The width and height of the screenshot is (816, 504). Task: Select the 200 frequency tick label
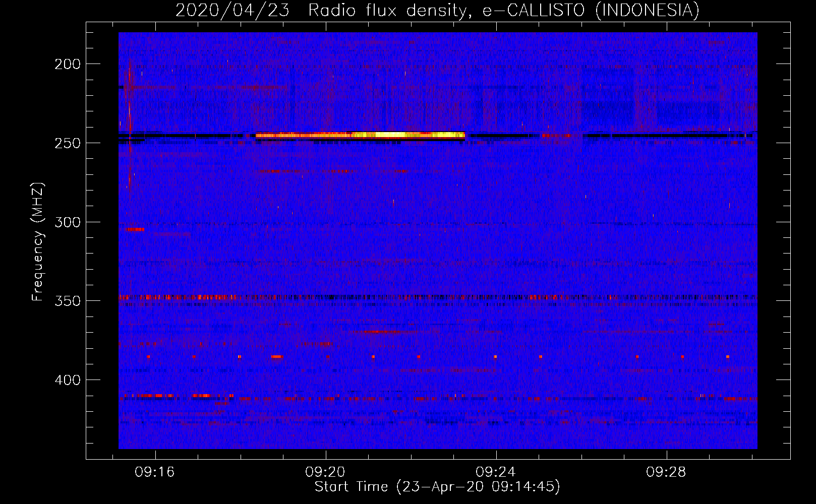(68, 64)
